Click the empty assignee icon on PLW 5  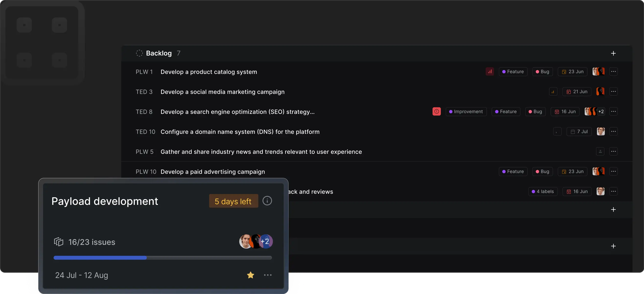tap(600, 152)
